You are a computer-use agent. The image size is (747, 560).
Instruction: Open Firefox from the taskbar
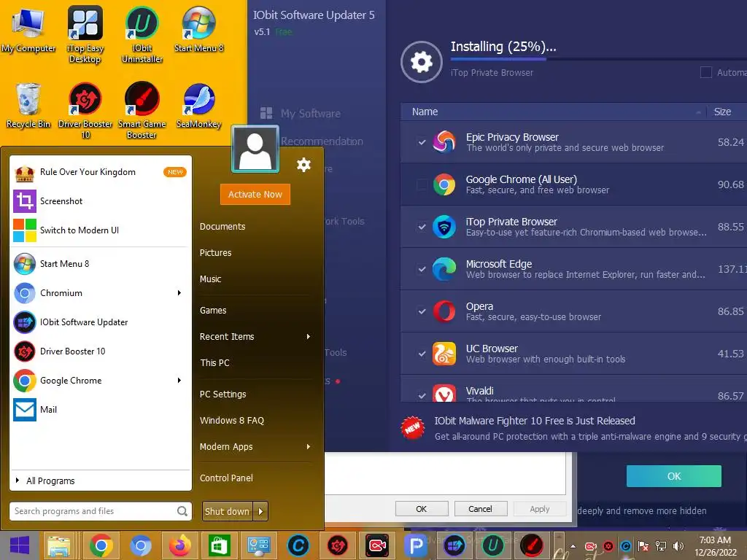[x=179, y=545]
